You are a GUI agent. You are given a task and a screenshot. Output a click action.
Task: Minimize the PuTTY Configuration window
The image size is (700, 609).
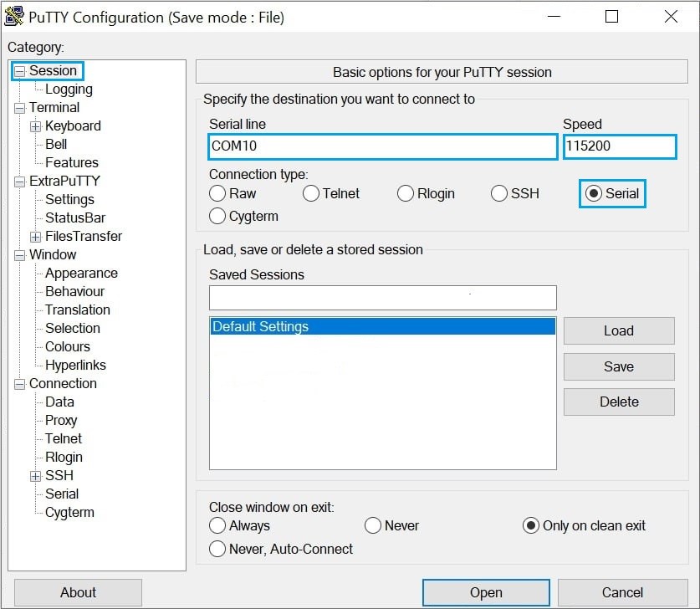(x=554, y=17)
